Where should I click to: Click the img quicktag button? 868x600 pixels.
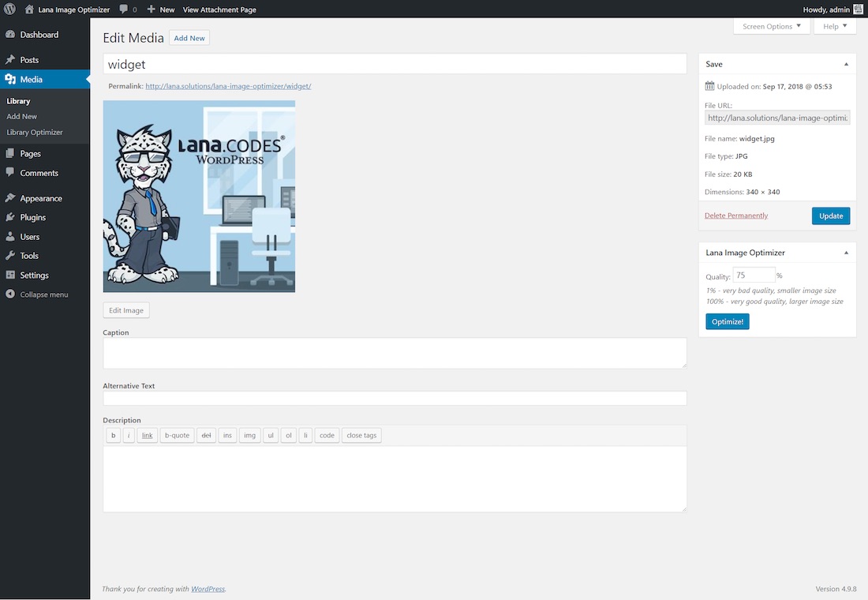coord(249,436)
